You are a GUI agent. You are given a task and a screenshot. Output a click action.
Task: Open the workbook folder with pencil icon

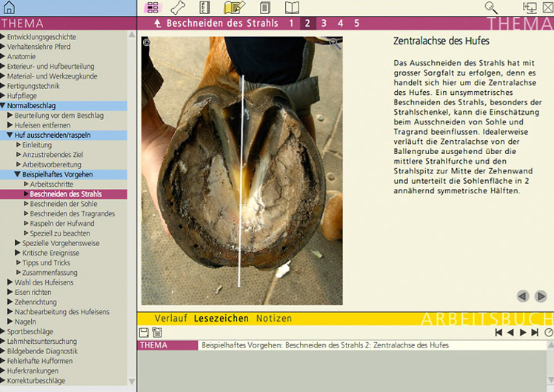[x=234, y=8]
